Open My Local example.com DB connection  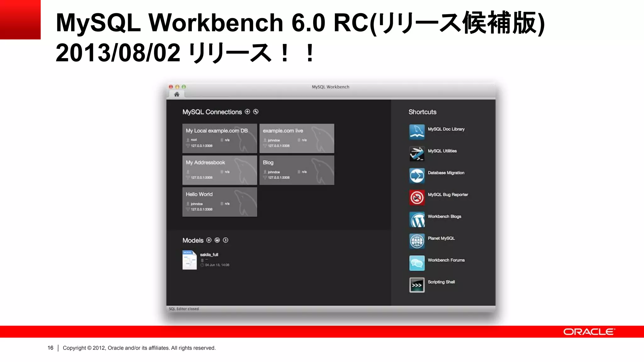pyautogui.click(x=219, y=138)
